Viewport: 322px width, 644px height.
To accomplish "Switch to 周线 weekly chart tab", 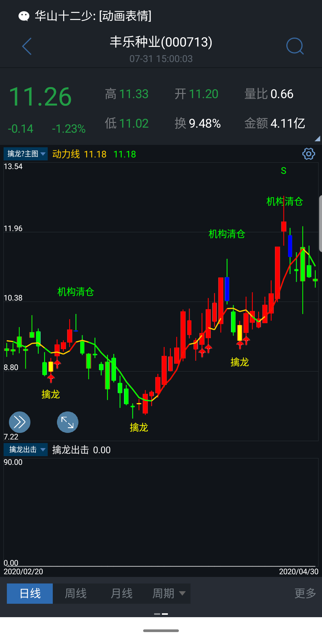I will [x=76, y=593].
